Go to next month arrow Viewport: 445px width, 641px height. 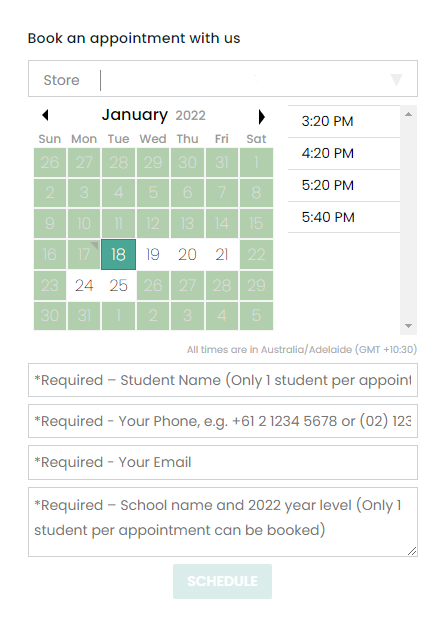pos(262,117)
